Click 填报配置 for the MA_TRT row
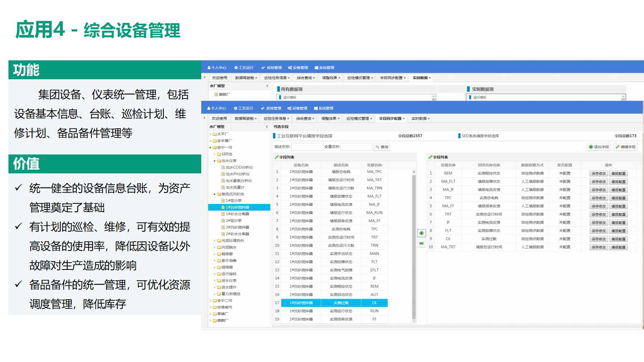This screenshot has height=362, width=644. 618,247
